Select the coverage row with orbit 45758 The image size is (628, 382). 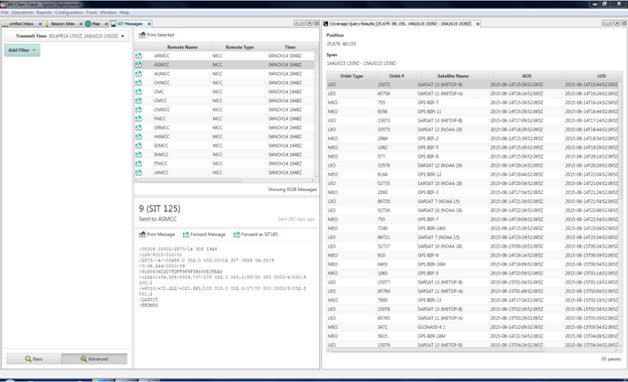(x=473, y=94)
